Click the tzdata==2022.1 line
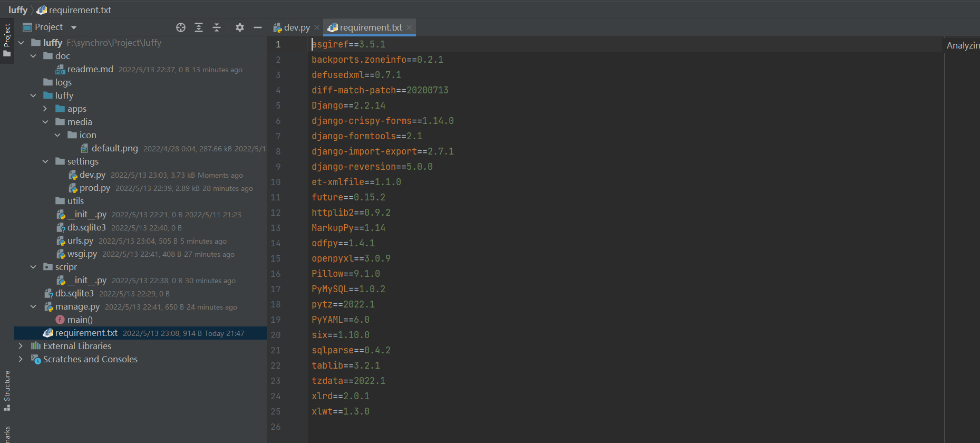980x443 pixels. [x=348, y=381]
